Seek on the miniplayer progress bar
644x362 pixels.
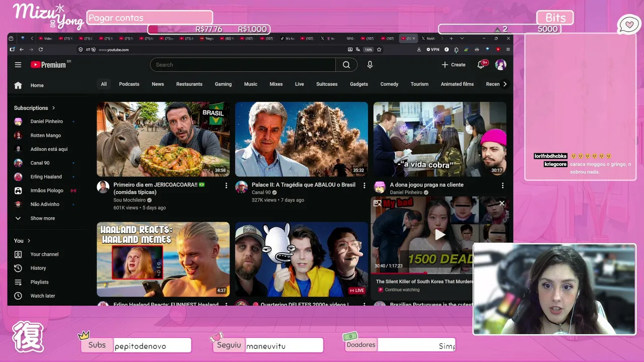click(x=423, y=273)
